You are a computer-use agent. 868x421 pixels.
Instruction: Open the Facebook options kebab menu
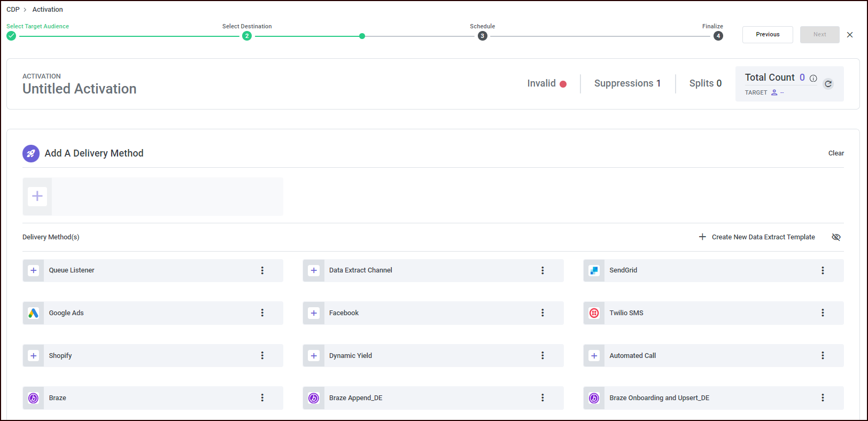pos(542,313)
